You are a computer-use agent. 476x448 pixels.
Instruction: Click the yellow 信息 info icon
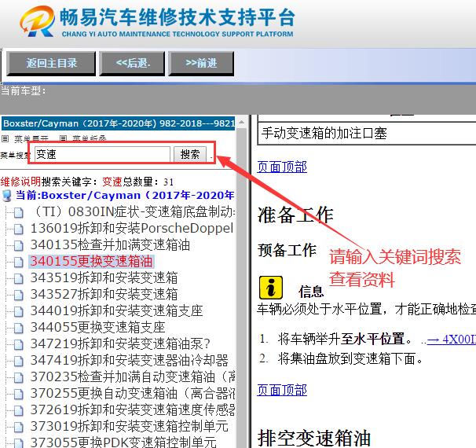[x=271, y=288]
